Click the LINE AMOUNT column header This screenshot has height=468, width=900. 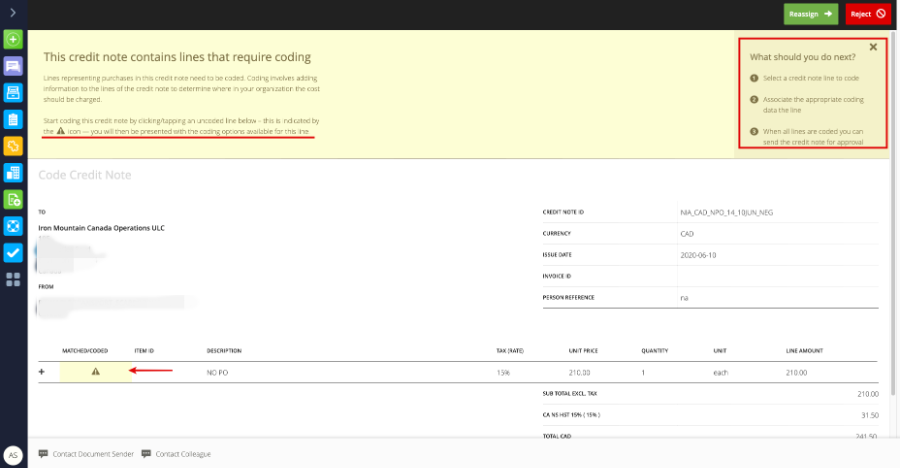pyautogui.click(x=804, y=351)
